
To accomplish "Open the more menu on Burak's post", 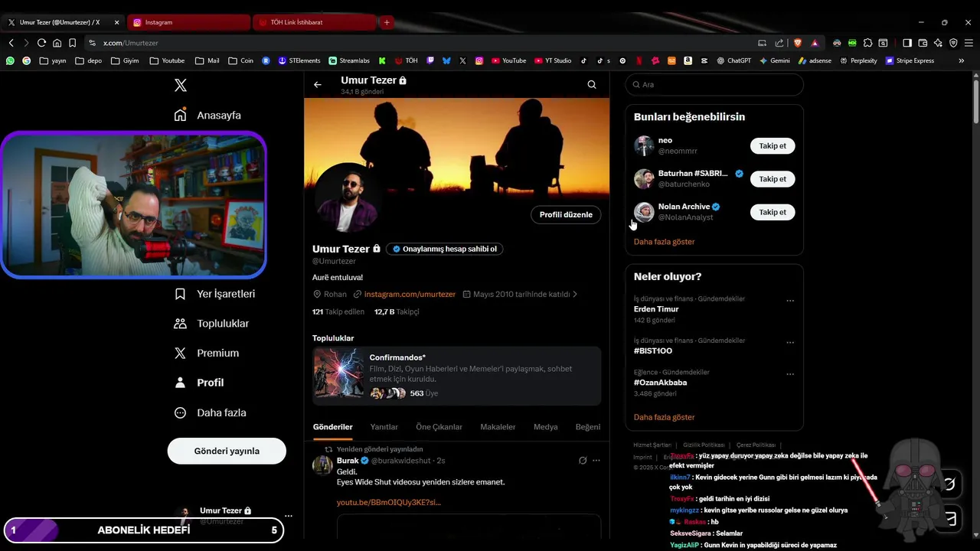I will 596,461.
